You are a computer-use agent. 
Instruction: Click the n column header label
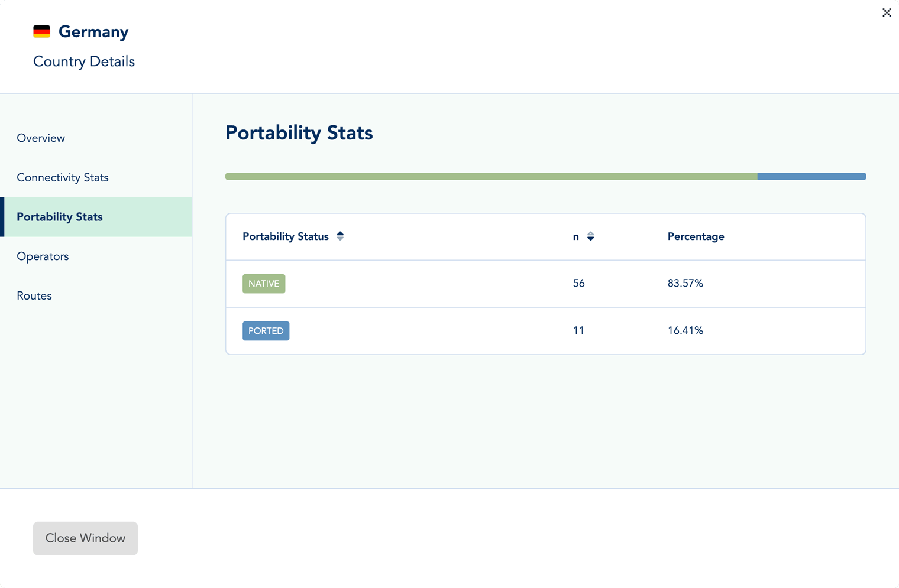pyautogui.click(x=575, y=236)
